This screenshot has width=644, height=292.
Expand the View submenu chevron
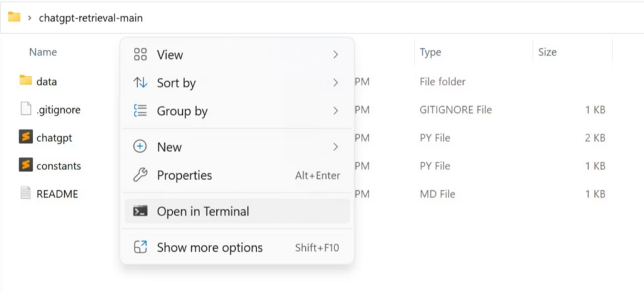pyautogui.click(x=336, y=54)
